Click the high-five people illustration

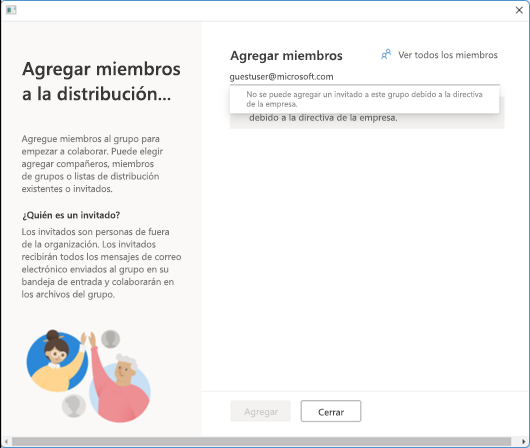pos(89,376)
